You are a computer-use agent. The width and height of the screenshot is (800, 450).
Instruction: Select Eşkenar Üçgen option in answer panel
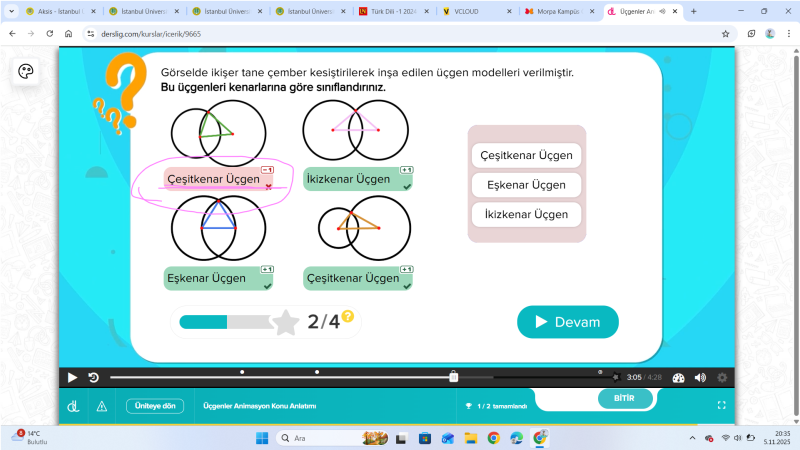point(527,185)
